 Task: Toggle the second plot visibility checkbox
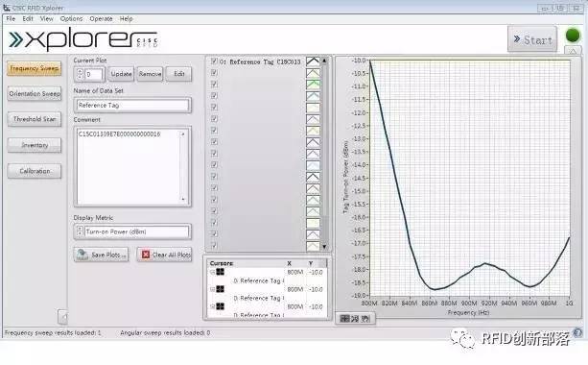pos(214,72)
